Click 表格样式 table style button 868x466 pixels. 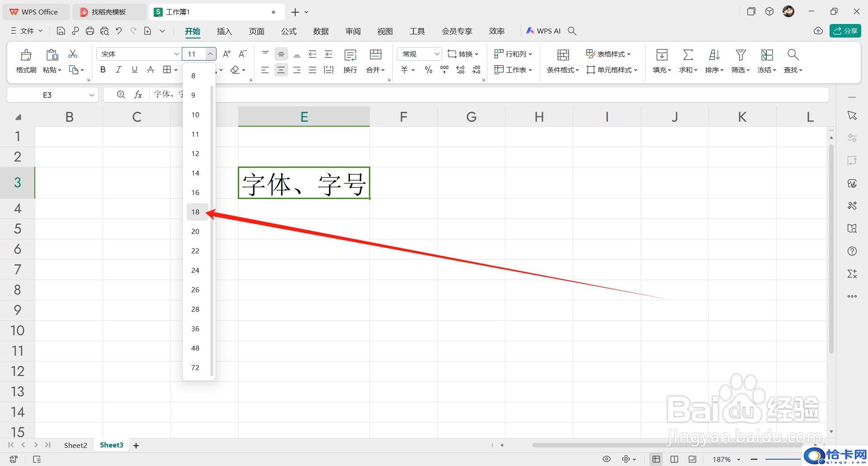[x=608, y=54]
